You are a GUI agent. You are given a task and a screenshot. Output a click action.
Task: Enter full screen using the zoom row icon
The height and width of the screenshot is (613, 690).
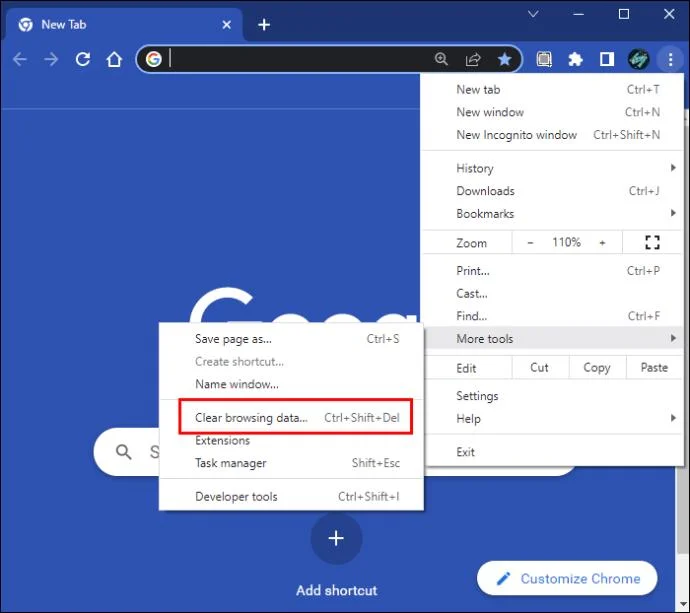coord(653,243)
